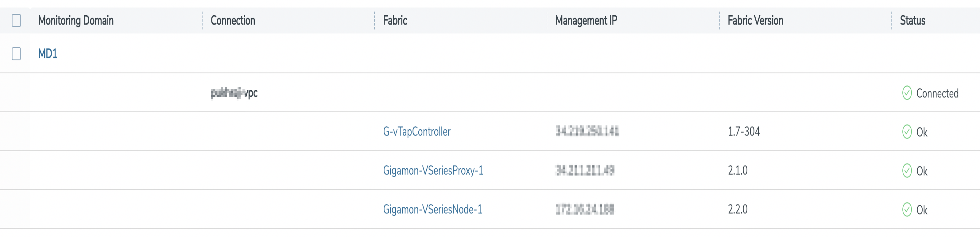Open the Gigamon-VSeriesProxy-1 fabric link
The height and width of the screenshot is (237, 980).
(433, 170)
